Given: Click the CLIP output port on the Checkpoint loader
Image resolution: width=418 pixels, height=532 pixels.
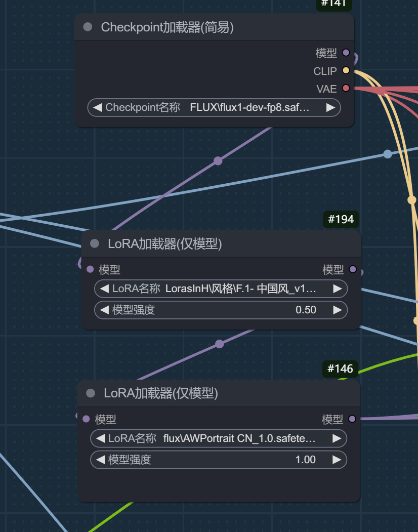Looking at the screenshot, I should pyautogui.click(x=346, y=70).
